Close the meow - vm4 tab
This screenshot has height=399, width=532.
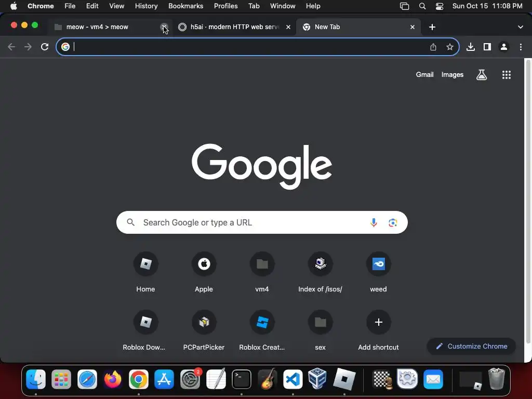coord(164,27)
